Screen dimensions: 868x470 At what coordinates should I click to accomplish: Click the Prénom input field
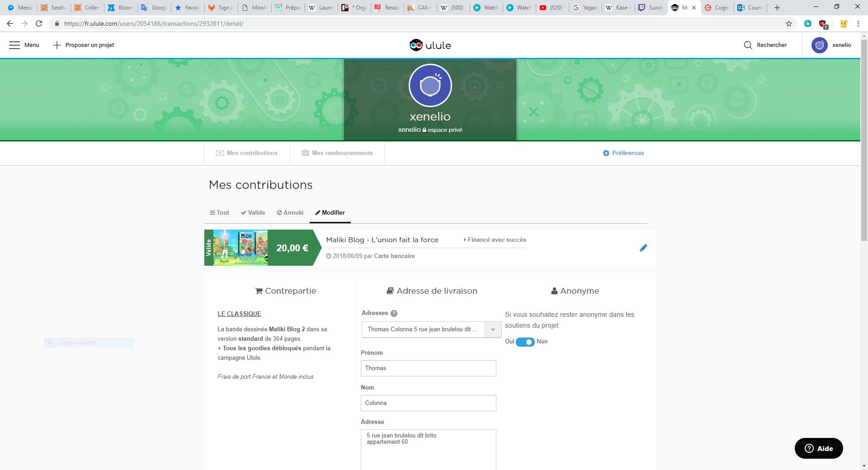(428, 368)
